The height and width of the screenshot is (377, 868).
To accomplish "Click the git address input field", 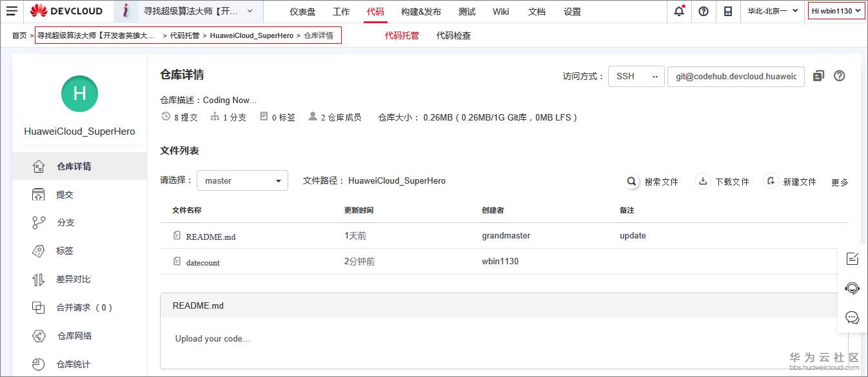I will pos(736,76).
